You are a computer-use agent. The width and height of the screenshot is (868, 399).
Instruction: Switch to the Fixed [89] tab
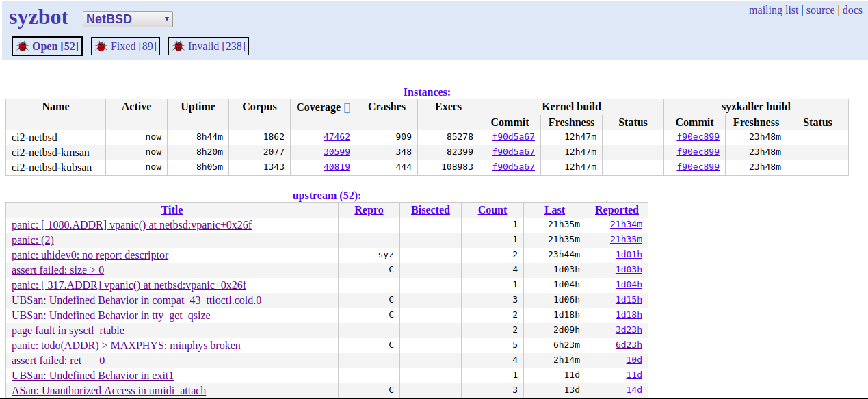click(125, 47)
